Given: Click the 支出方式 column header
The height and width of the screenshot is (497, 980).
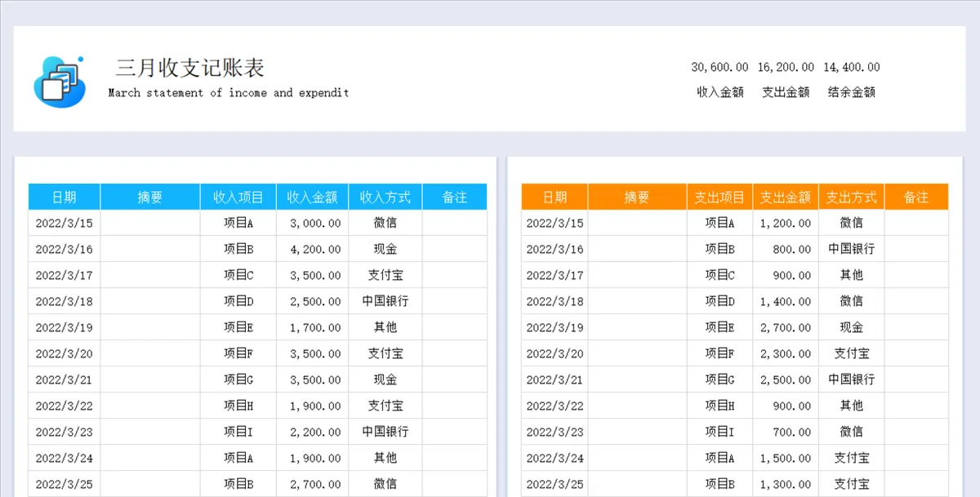Looking at the screenshot, I should 852,197.
